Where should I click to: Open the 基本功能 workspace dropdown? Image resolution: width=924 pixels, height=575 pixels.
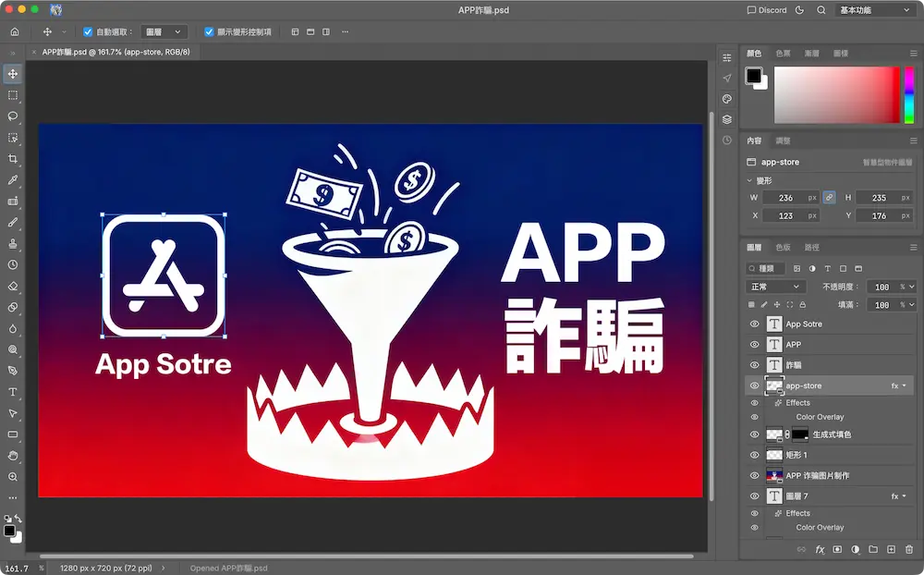pyautogui.click(x=874, y=10)
